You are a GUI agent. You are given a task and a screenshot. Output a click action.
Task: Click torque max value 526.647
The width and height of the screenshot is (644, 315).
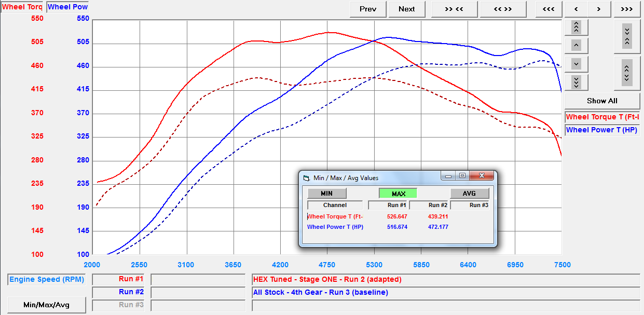tap(397, 216)
